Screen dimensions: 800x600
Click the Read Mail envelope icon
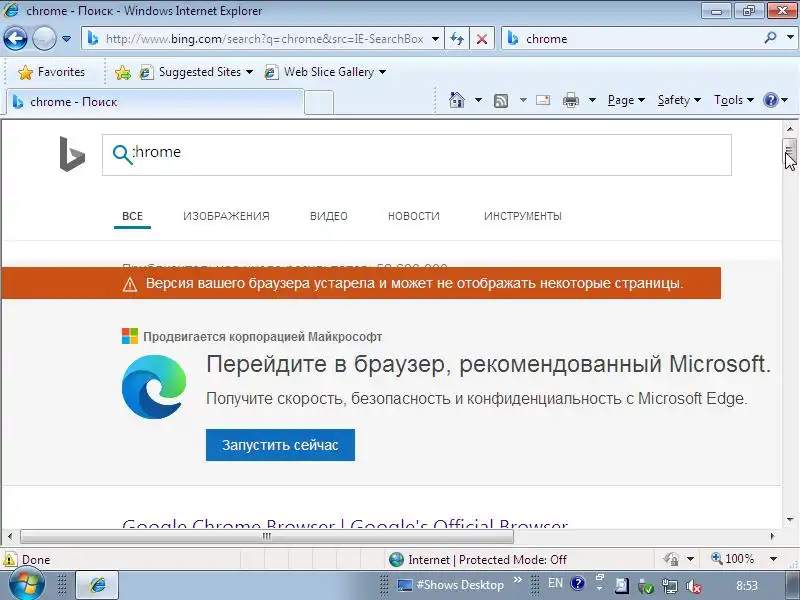point(543,100)
